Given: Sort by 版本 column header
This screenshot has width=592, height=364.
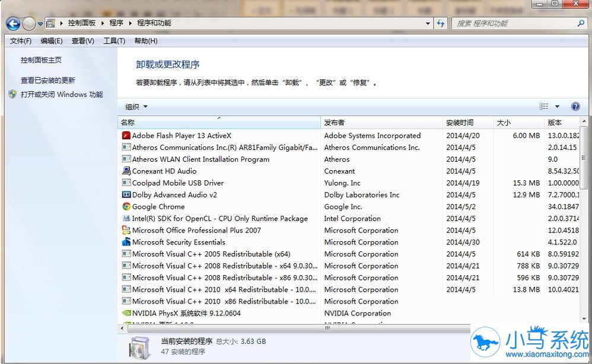Looking at the screenshot, I should coord(562,122).
